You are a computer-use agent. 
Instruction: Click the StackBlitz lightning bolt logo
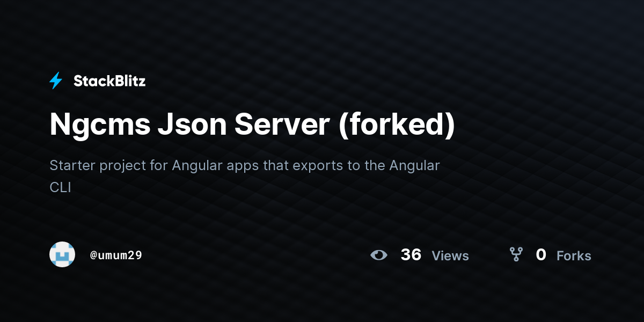pos(56,81)
